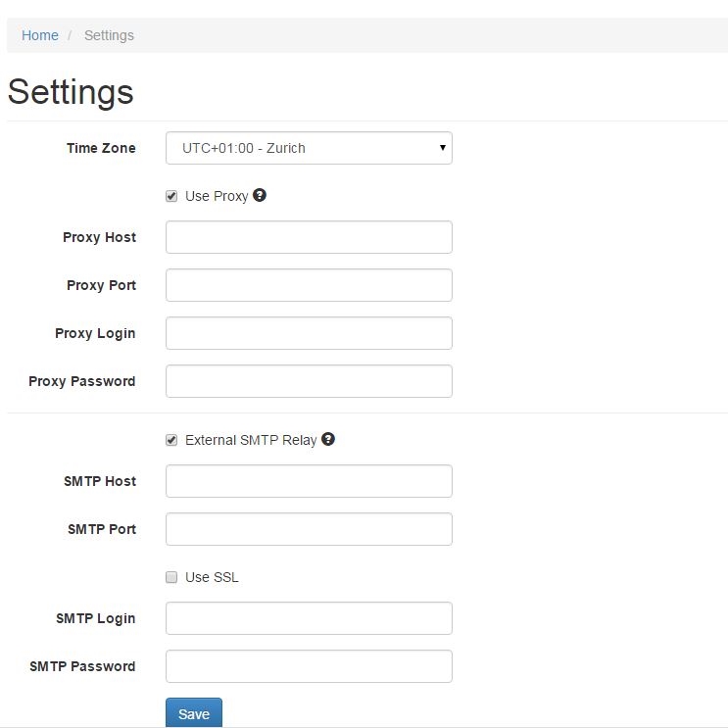The height and width of the screenshot is (728, 728).
Task: Select the SMTP Login text box
Action: [309, 618]
